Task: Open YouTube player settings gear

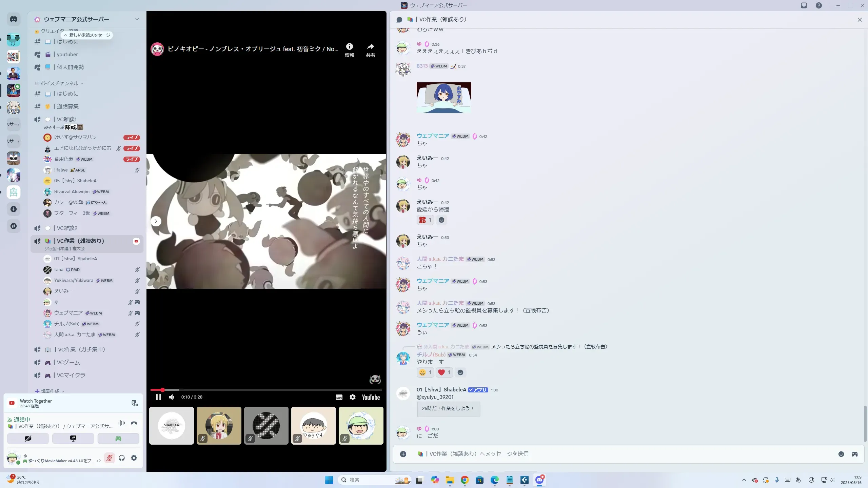Action: pos(353,397)
